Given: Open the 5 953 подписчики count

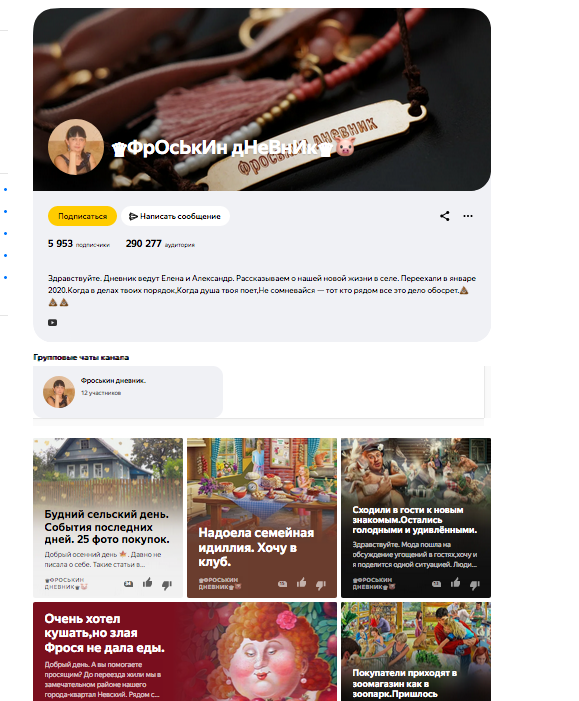Looking at the screenshot, I should point(79,244).
